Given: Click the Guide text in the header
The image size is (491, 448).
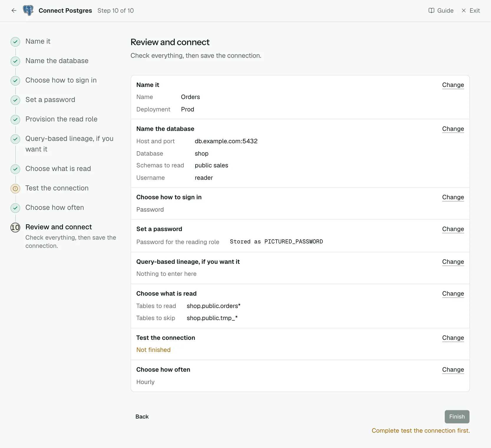Looking at the screenshot, I should 445,11.
